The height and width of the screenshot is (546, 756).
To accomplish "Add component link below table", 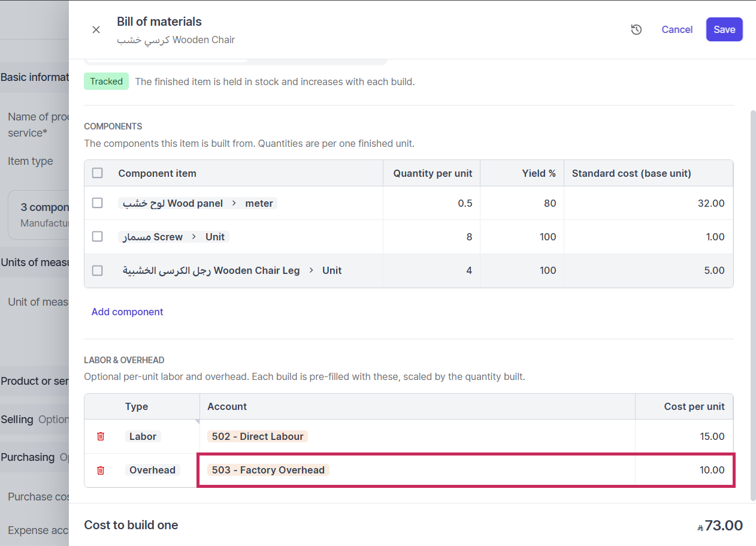I will (127, 312).
